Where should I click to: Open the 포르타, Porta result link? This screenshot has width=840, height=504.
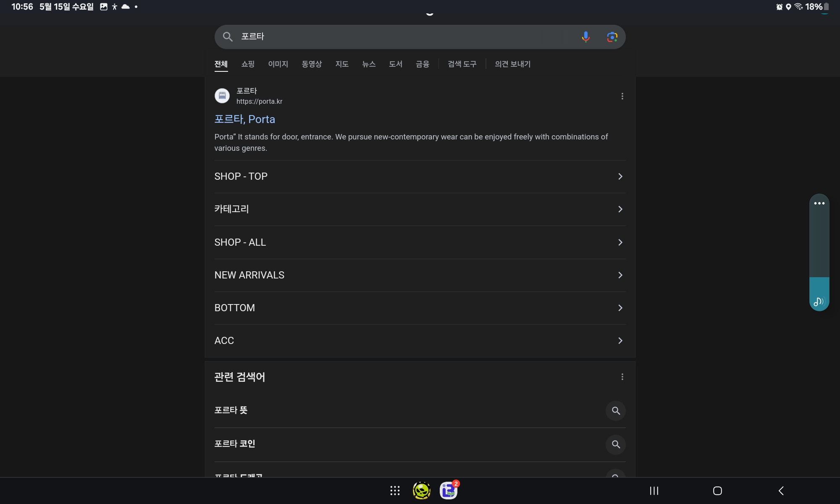click(x=244, y=119)
